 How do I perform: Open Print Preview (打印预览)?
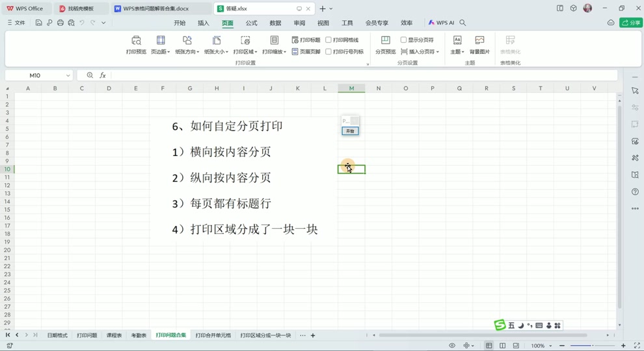click(x=136, y=45)
